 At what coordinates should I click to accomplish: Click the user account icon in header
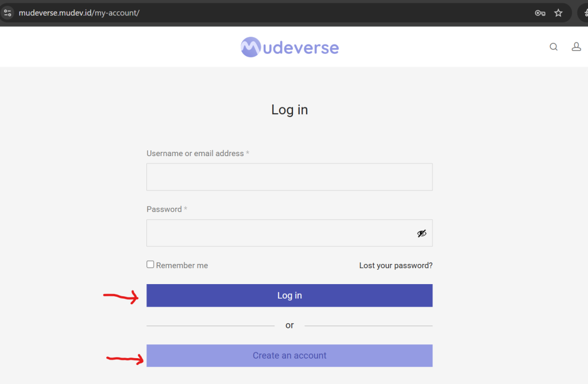[576, 47]
